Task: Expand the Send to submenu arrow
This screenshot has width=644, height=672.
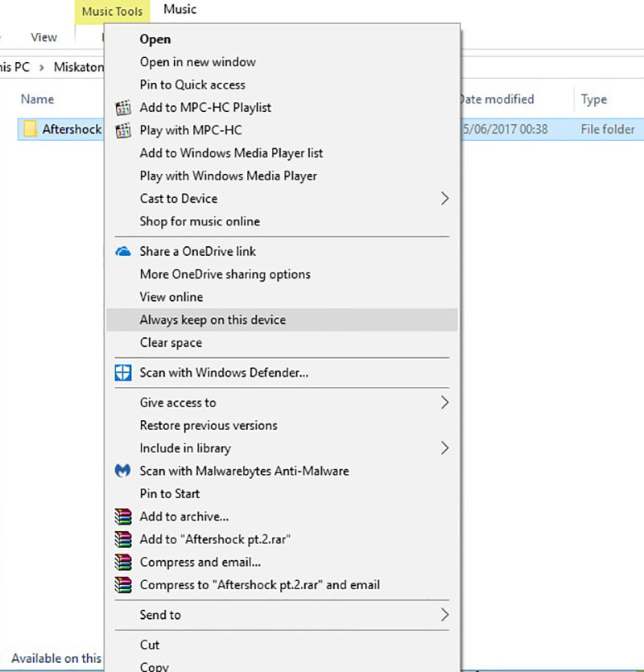Action: coord(444,615)
